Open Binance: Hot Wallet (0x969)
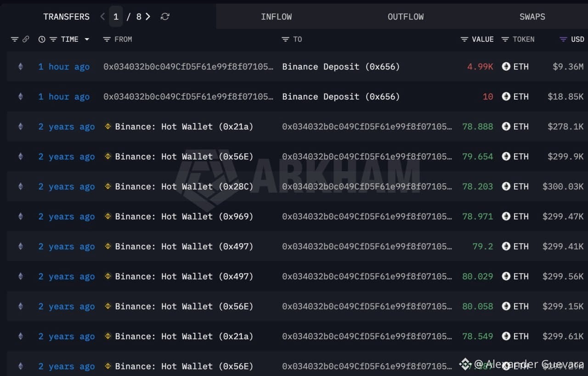The height and width of the screenshot is (376, 588). pos(184,216)
